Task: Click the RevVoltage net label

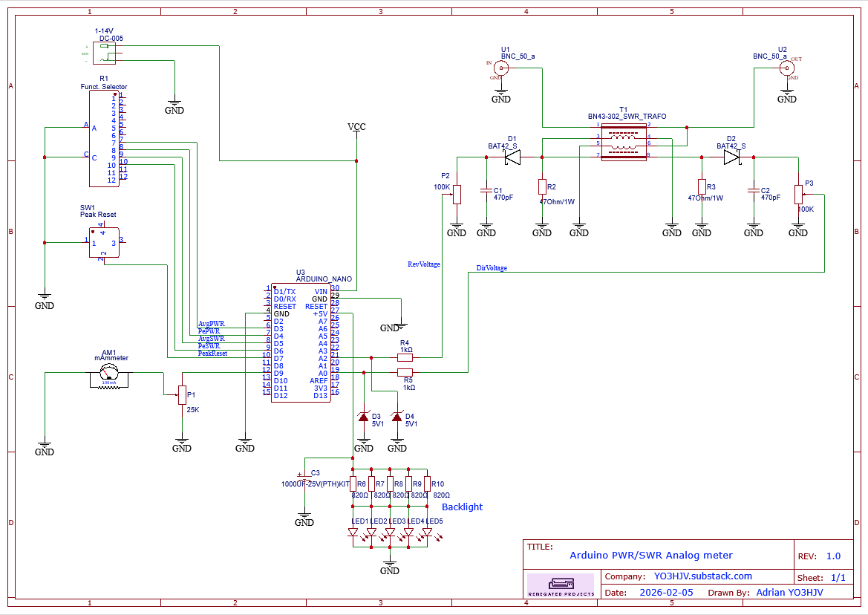Action: [424, 264]
